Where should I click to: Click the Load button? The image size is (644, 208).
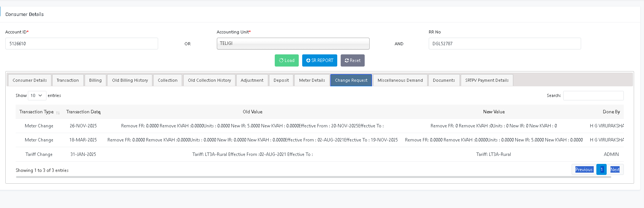(287, 60)
